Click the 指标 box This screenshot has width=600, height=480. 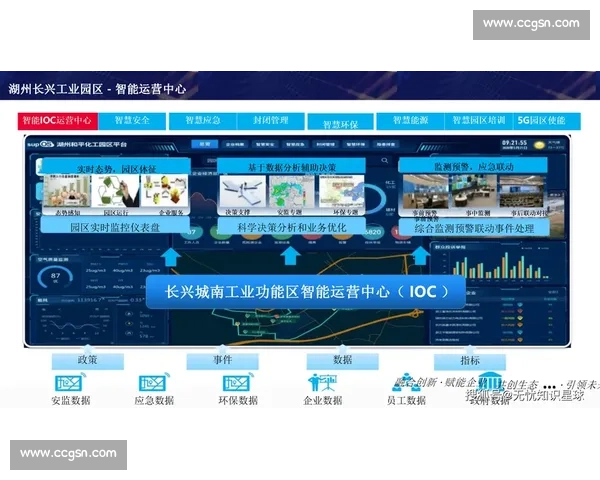point(470,361)
